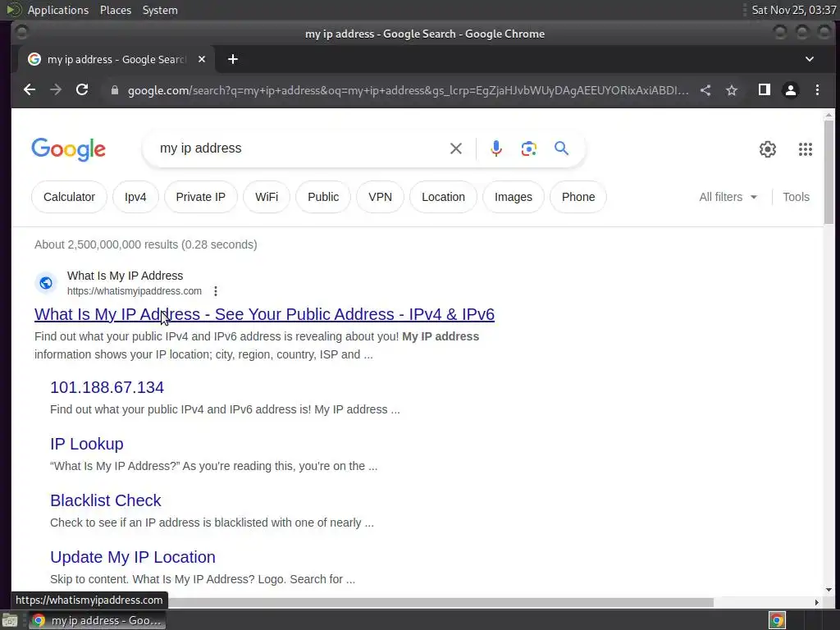Select the VPN filter chip
840x630 pixels.
[381, 197]
